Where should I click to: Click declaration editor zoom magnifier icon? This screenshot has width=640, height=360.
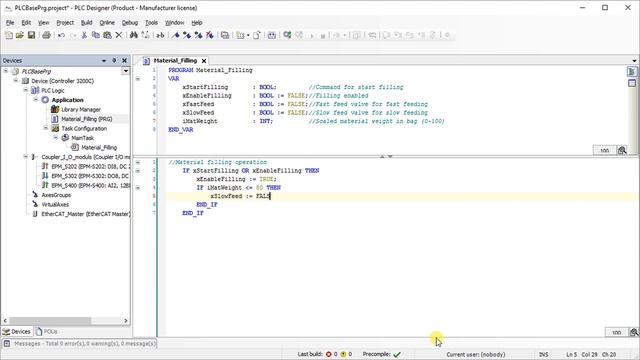pos(622,150)
